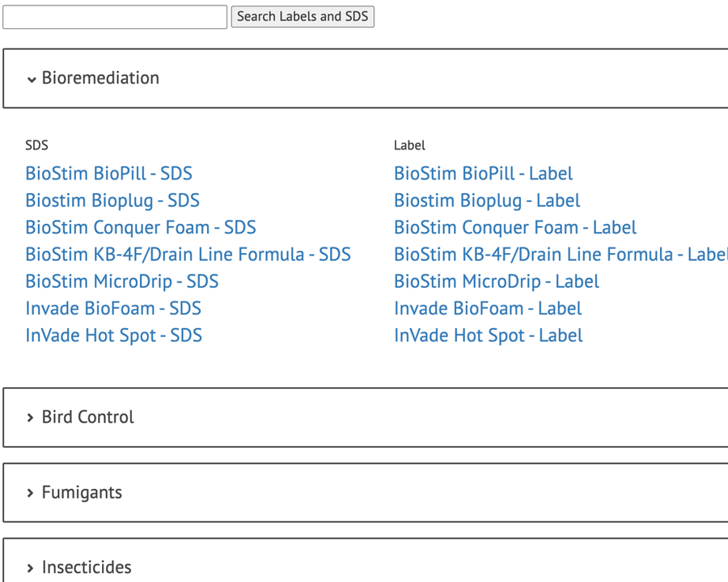Open the BioStim BioPill Label document
This screenshot has width=728, height=582.
pyautogui.click(x=483, y=173)
